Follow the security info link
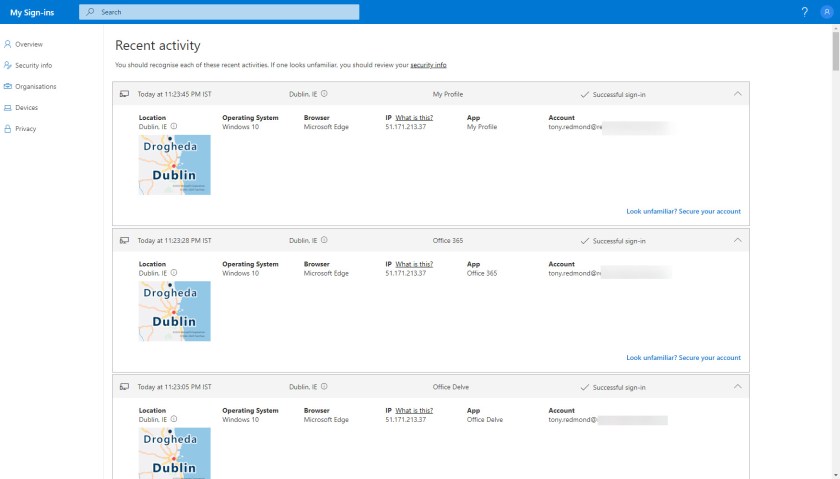Screen dimensions: 840x479 tap(428, 65)
